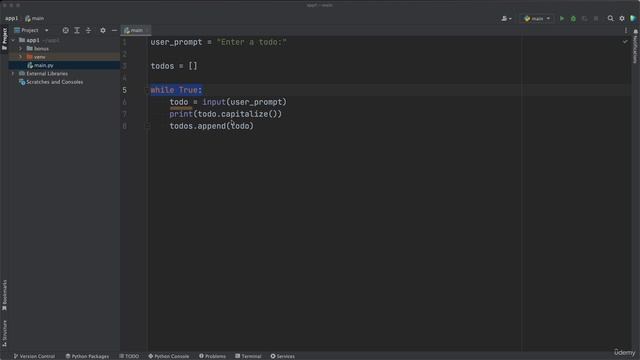Expand External Libraries node arrow
The height and width of the screenshot is (360, 640).
click(13, 73)
